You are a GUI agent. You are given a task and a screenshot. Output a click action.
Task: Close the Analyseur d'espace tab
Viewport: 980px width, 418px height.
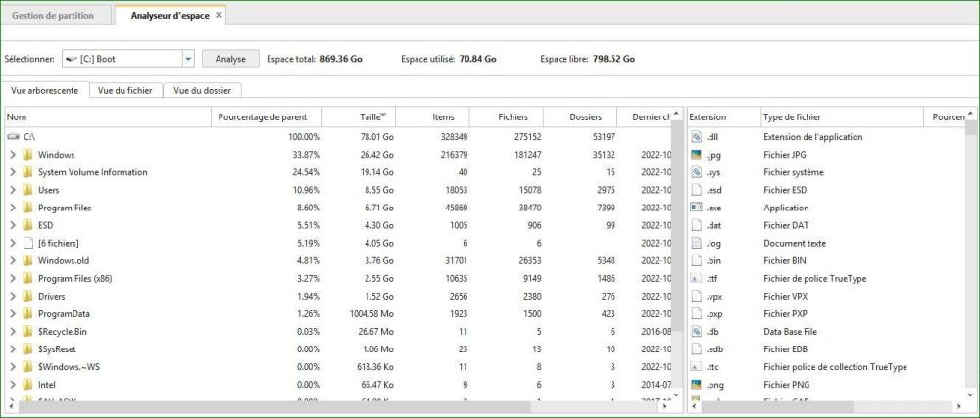(219, 15)
